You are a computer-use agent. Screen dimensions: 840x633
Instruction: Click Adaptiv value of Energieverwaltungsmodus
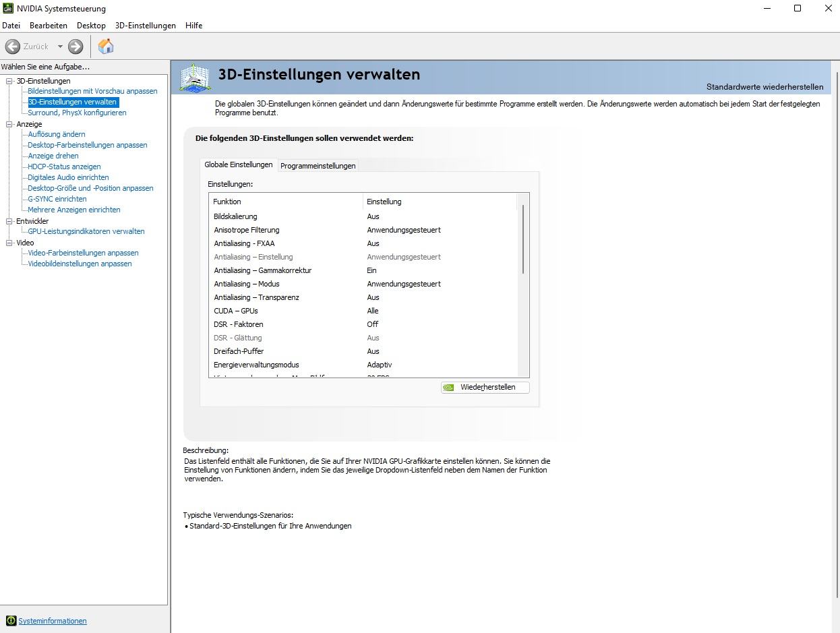pyautogui.click(x=380, y=365)
